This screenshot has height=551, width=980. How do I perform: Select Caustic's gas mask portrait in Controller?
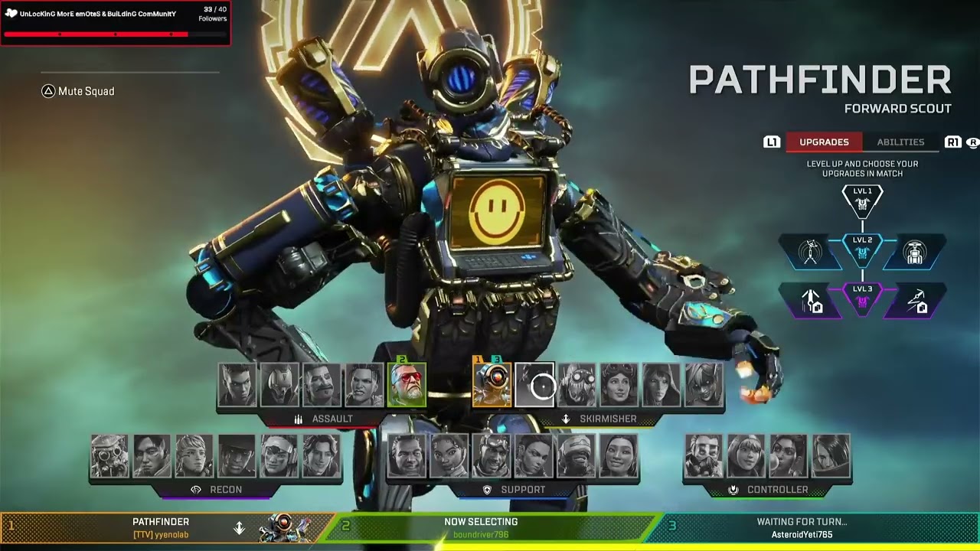704,456
